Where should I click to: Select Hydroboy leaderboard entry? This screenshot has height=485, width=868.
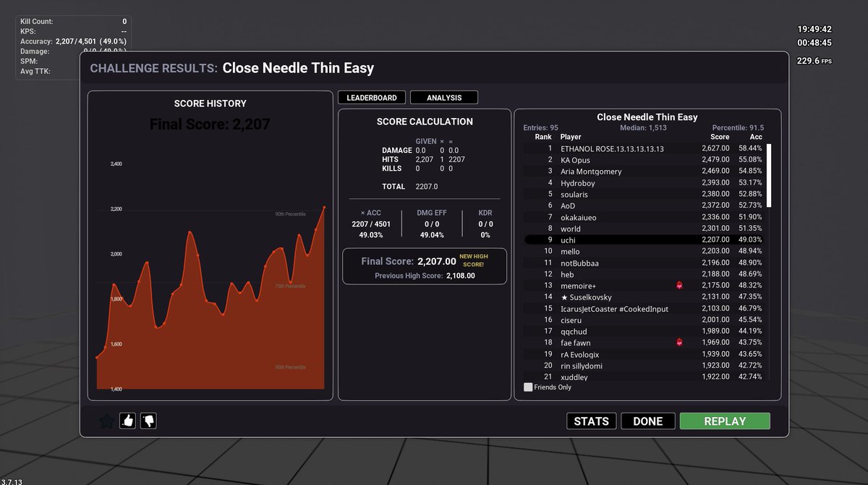644,183
